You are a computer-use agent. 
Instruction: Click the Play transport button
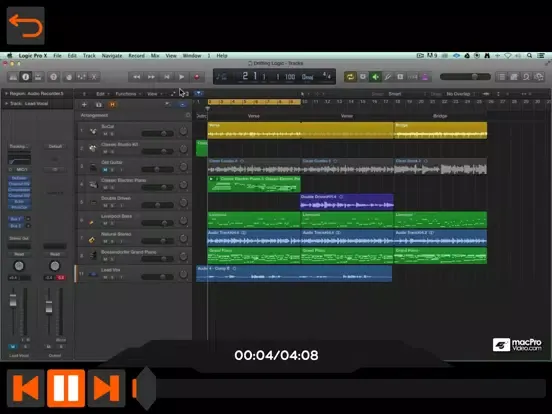pyautogui.click(x=182, y=77)
